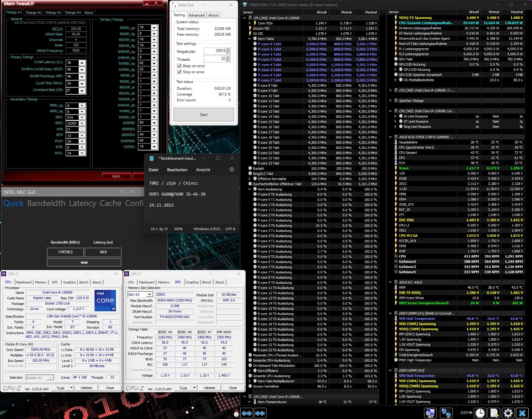
Task: Open HWiNFO sensor settings gear
Action: [508, 413]
